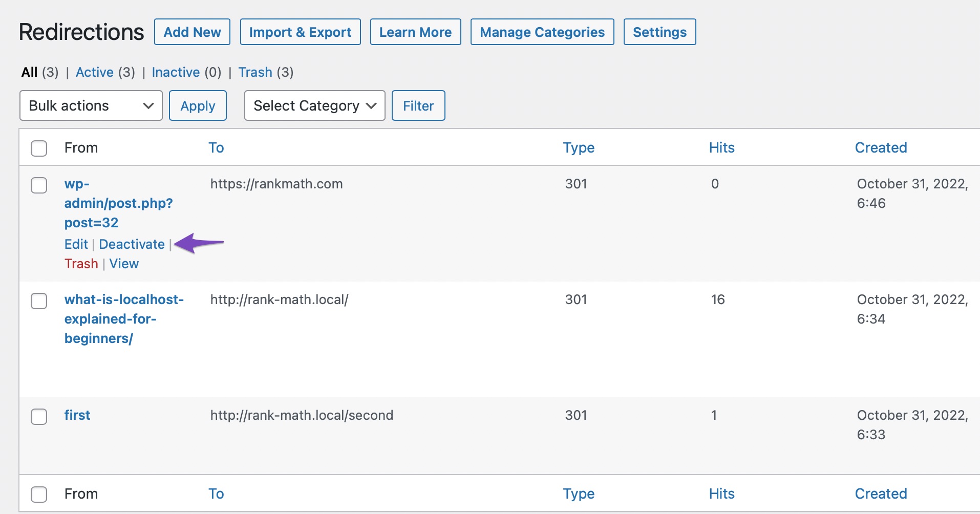Open the Bulk actions dropdown

pyautogui.click(x=91, y=105)
